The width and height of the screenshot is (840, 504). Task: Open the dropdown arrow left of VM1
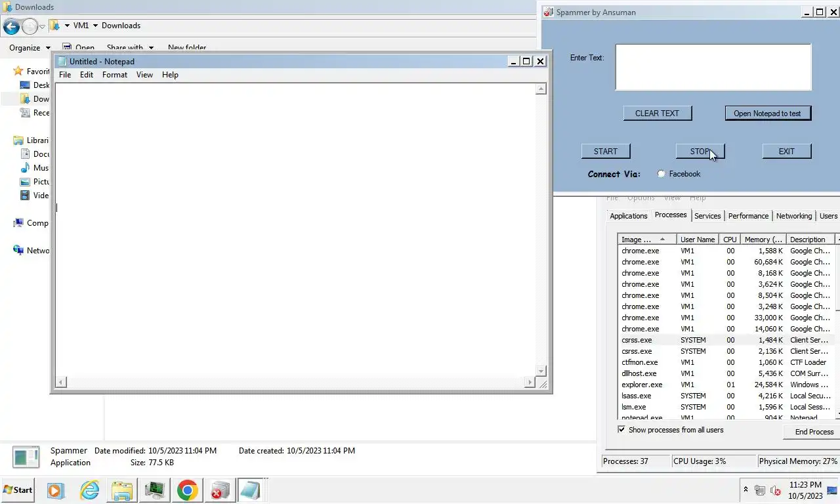(x=67, y=26)
